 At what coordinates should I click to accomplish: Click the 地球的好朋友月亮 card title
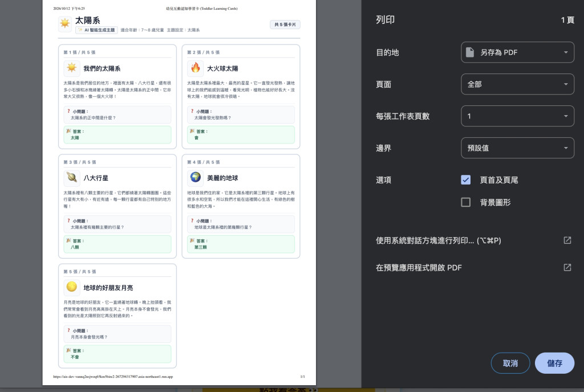coord(108,288)
